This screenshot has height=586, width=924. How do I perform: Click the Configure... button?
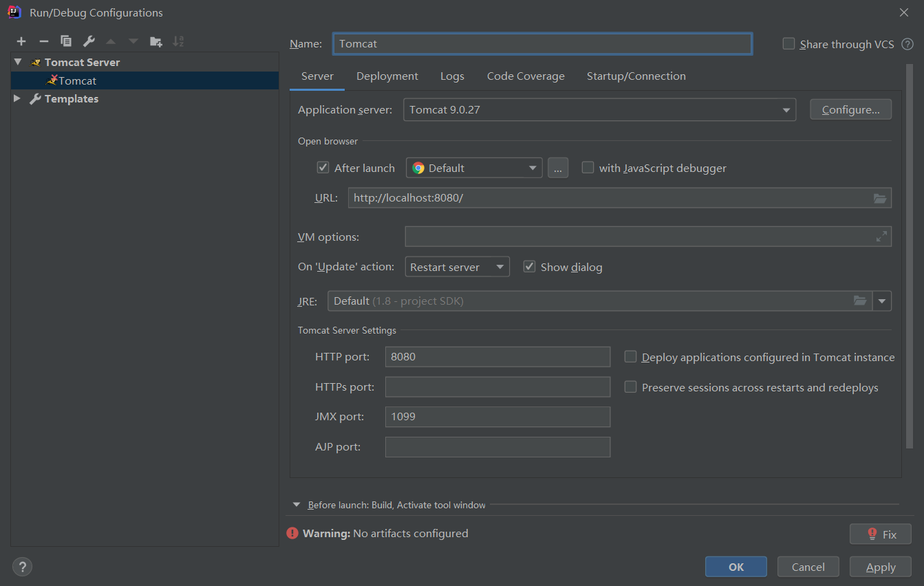[x=850, y=110]
